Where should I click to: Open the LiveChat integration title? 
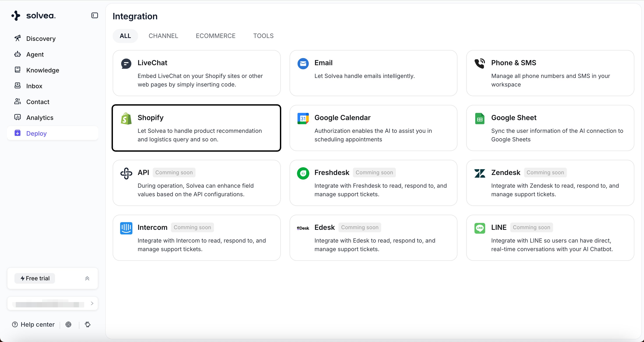152,63
